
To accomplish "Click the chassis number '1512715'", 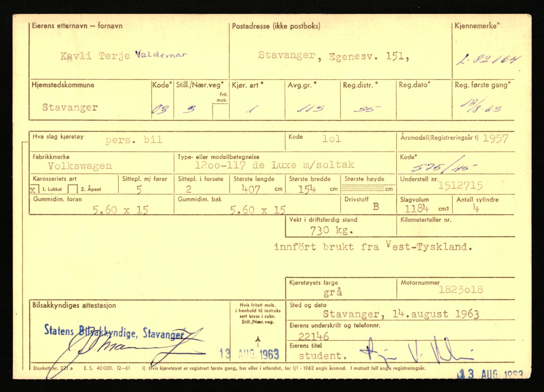I will [x=460, y=186].
